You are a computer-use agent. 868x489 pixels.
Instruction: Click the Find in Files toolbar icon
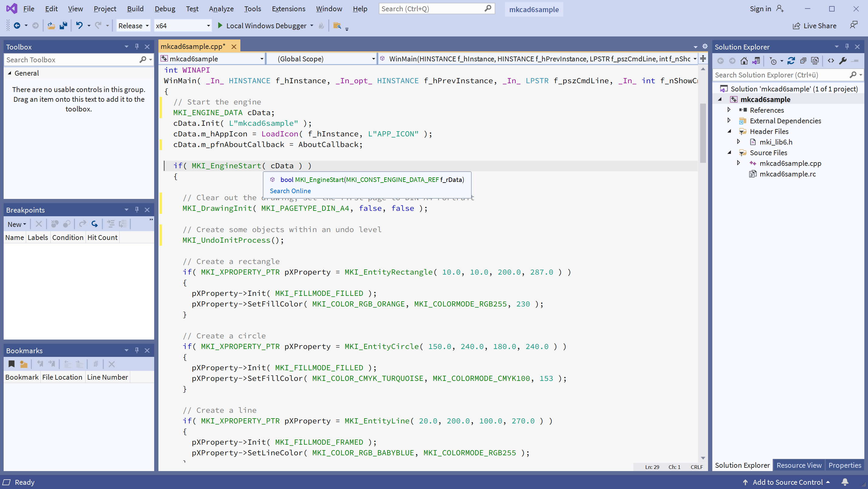[x=337, y=26]
